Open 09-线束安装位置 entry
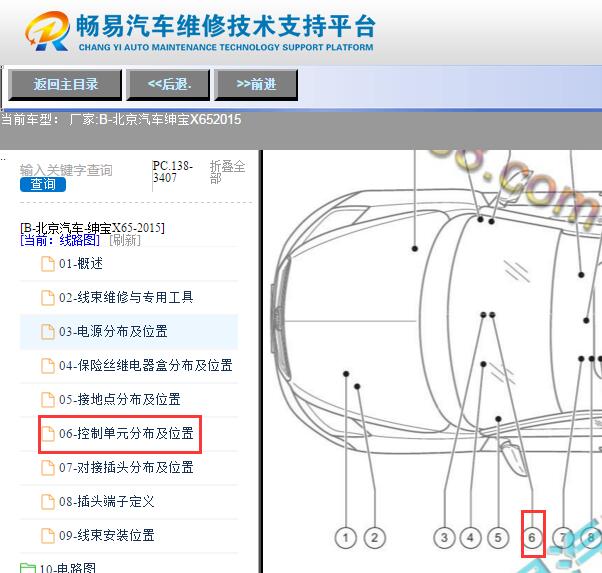 107,535
